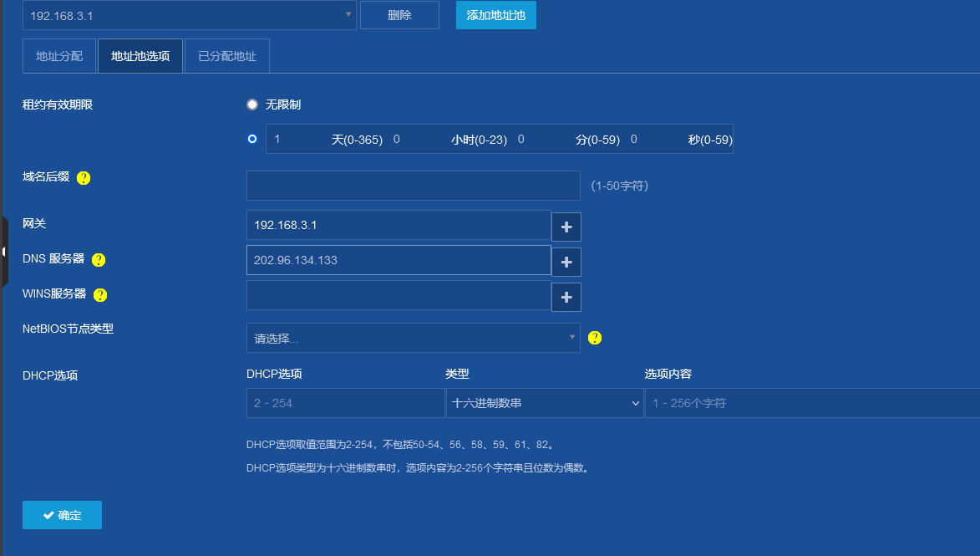This screenshot has width=980, height=556.
Task: Open the 十六进制数串 type dropdown
Action: [x=545, y=403]
